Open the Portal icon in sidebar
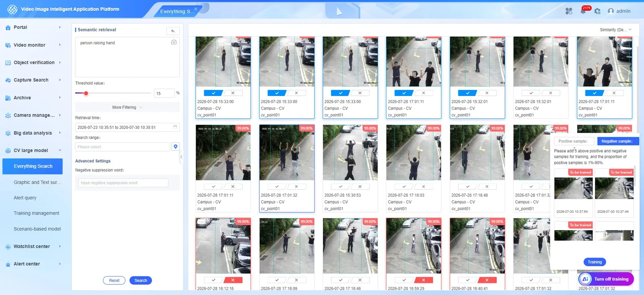Screen dimensions: 644x295 (x=8, y=27)
